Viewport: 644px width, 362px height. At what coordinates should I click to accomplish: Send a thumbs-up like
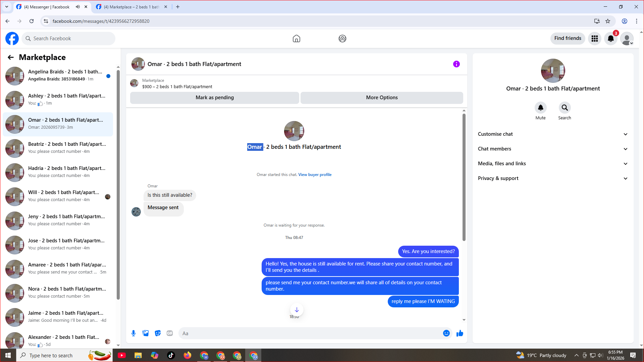click(460, 333)
